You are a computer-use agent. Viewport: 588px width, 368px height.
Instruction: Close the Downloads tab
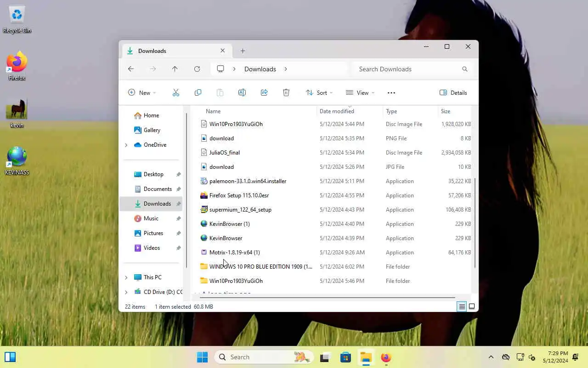(x=223, y=51)
